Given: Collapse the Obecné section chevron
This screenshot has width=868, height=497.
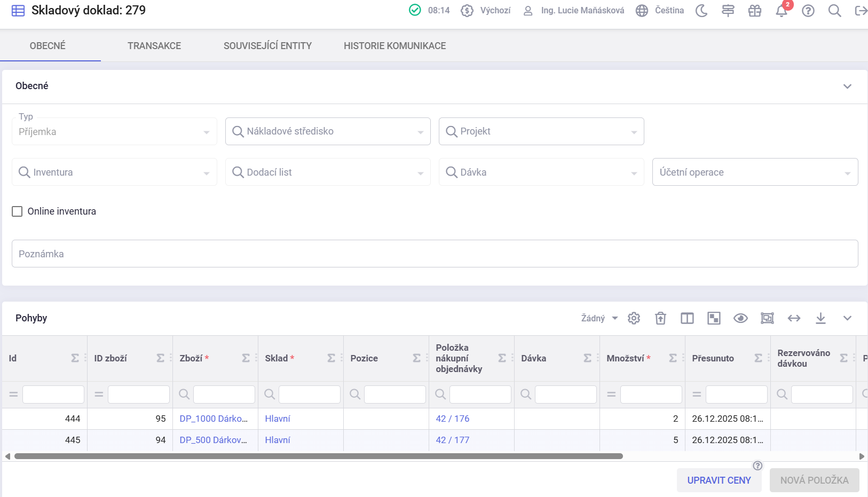Looking at the screenshot, I should (847, 86).
